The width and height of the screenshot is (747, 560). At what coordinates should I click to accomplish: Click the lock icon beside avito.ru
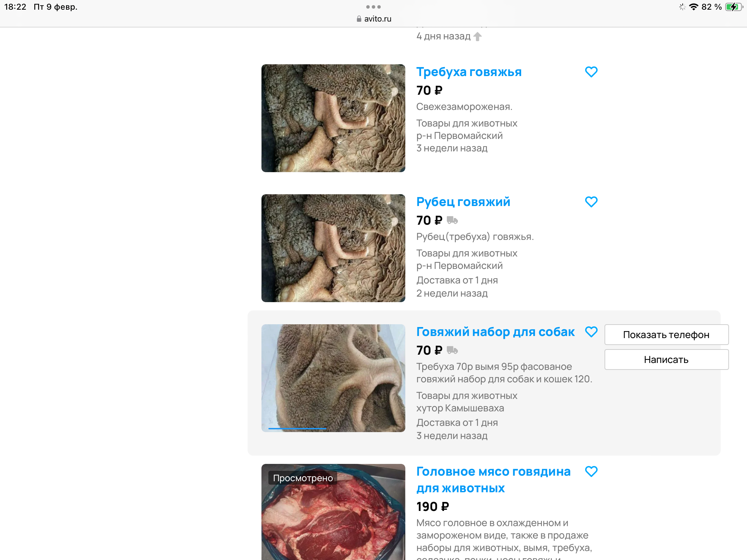(x=359, y=19)
